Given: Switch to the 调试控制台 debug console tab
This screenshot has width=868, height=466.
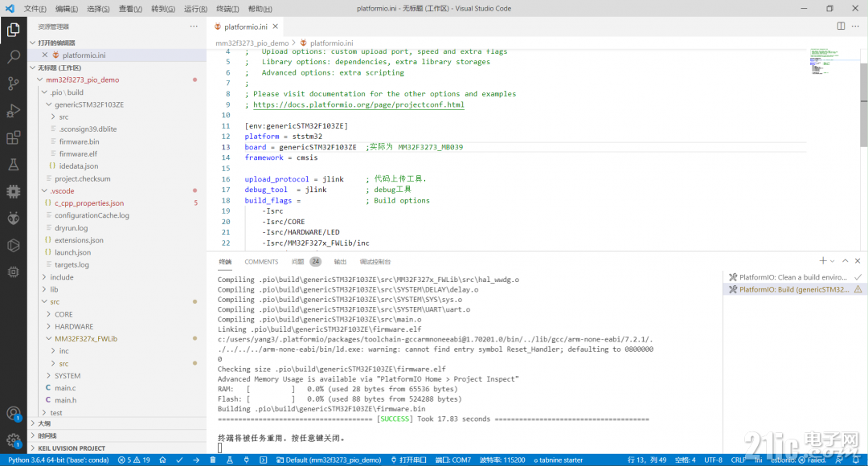Looking at the screenshot, I should click(x=375, y=262).
